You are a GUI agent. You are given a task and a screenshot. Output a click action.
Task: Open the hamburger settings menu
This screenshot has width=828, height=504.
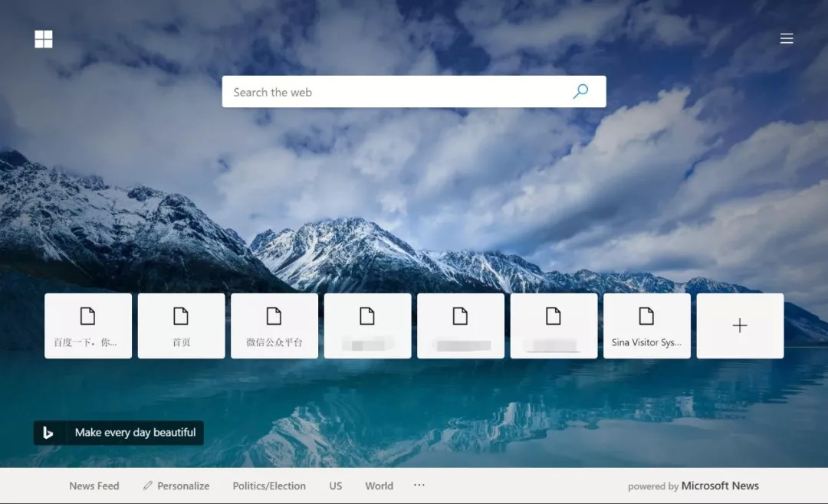coord(787,38)
